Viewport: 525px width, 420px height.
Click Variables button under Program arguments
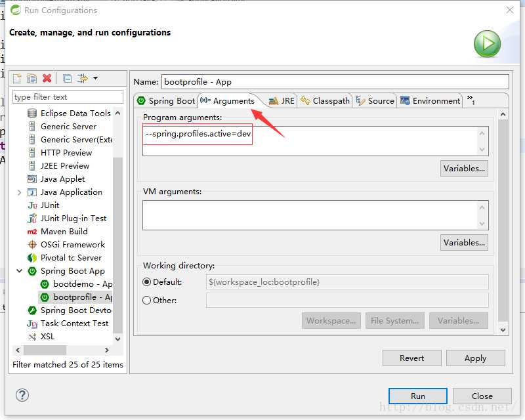pos(464,169)
